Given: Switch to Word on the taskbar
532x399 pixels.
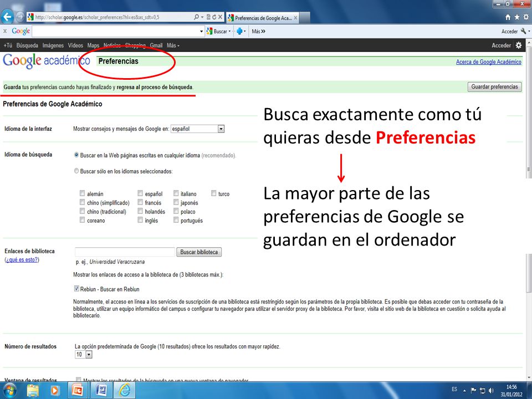Looking at the screenshot, I should [101, 391].
